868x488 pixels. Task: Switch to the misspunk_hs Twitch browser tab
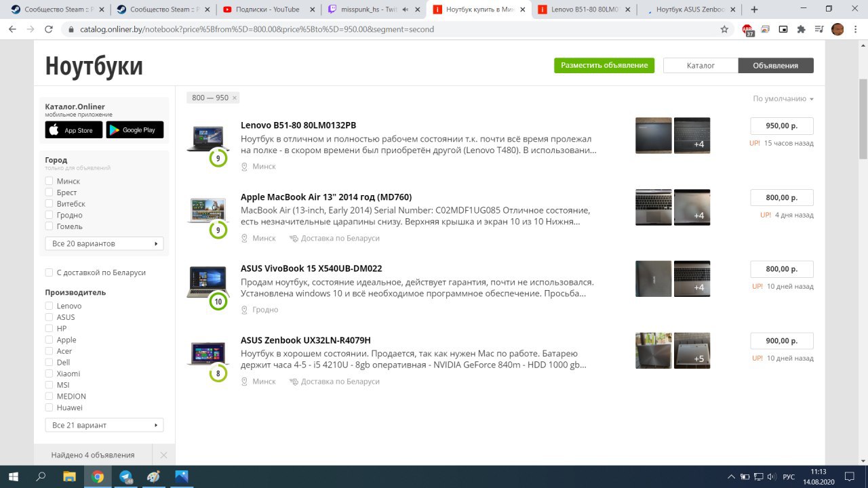[x=373, y=9]
